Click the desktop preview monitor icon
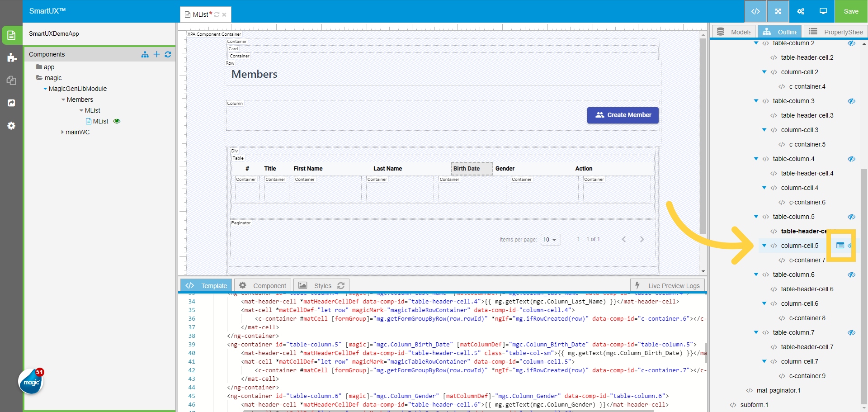 823,11
